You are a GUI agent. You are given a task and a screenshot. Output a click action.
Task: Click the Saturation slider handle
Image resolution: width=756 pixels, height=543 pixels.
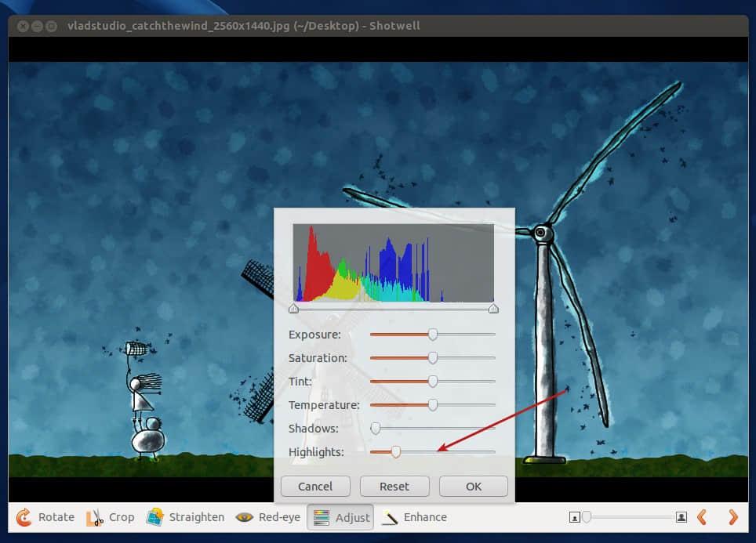[x=432, y=358]
